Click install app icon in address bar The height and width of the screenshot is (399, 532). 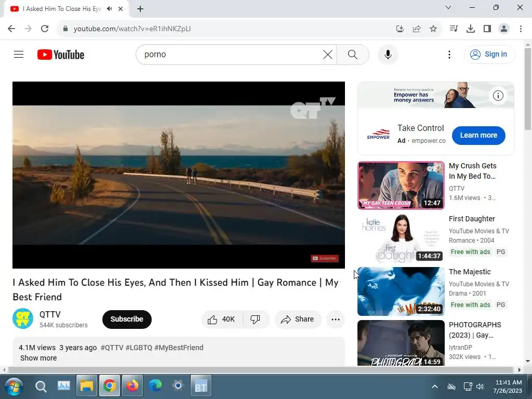(x=400, y=29)
